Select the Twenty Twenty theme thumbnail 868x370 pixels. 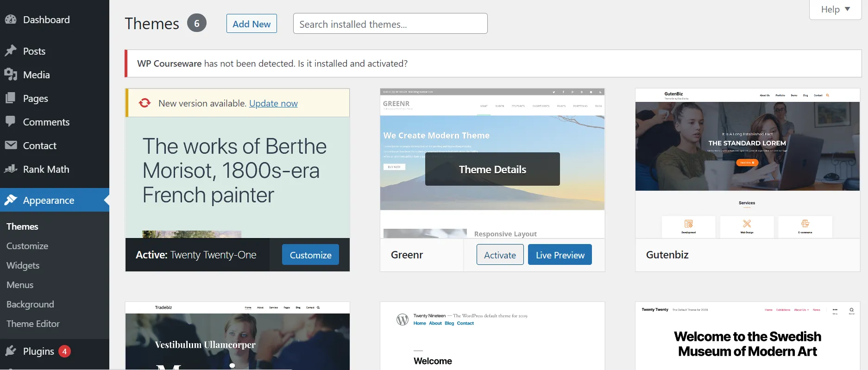pos(748,336)
